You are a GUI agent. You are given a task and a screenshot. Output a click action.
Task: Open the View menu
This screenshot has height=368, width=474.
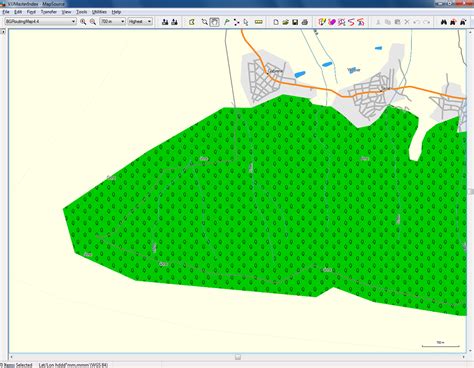pos(66,12)
